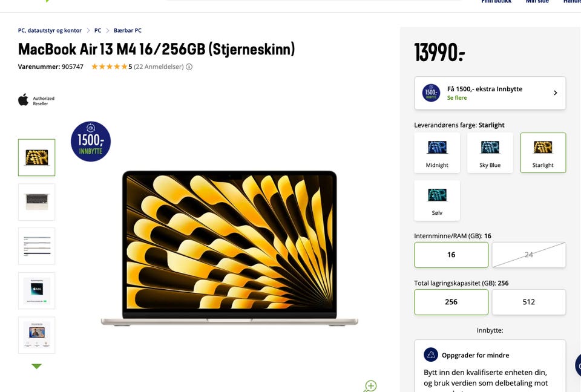Screen dimensions: 581x392
Task: Navigate to Bærbar PC breadcrumb
Action: point(128,30)
